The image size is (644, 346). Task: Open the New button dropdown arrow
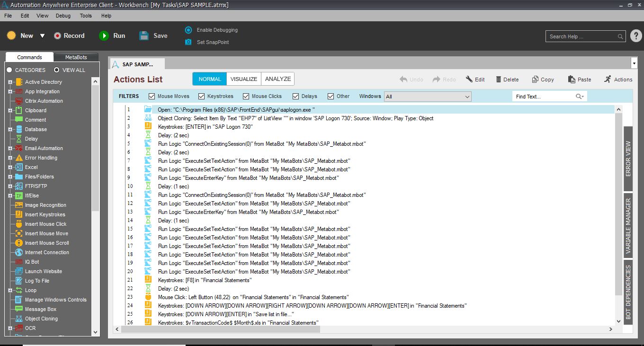42,36
